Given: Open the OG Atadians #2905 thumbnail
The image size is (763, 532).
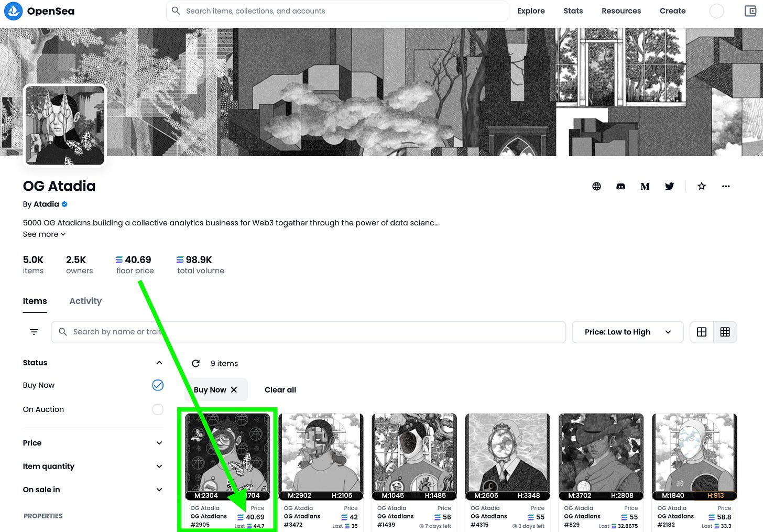Looking at the screenshot, I should coord(227,457).
